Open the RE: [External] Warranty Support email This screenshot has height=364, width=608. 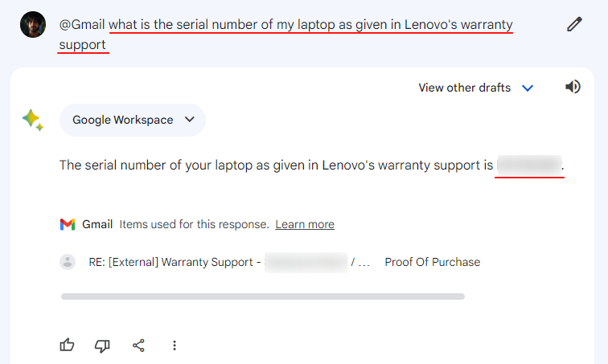coord(229,262)
